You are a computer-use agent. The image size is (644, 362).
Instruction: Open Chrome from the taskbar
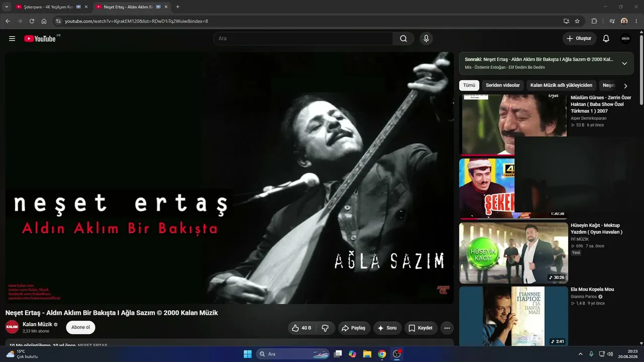(x=382, y=354)
